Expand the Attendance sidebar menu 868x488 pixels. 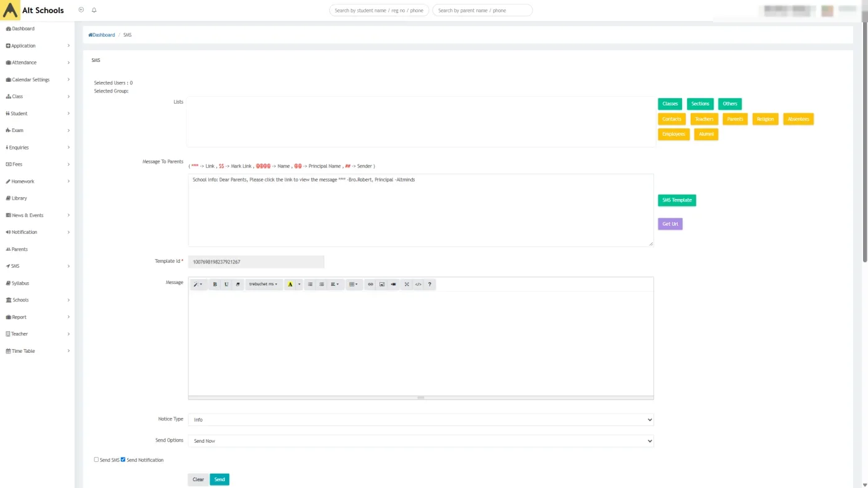click(x=37, y=63)
